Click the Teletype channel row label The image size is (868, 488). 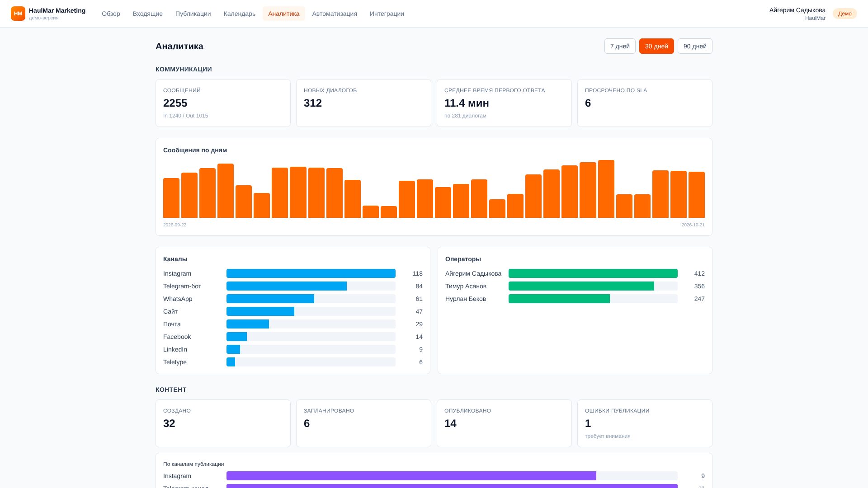coord(175,362)
